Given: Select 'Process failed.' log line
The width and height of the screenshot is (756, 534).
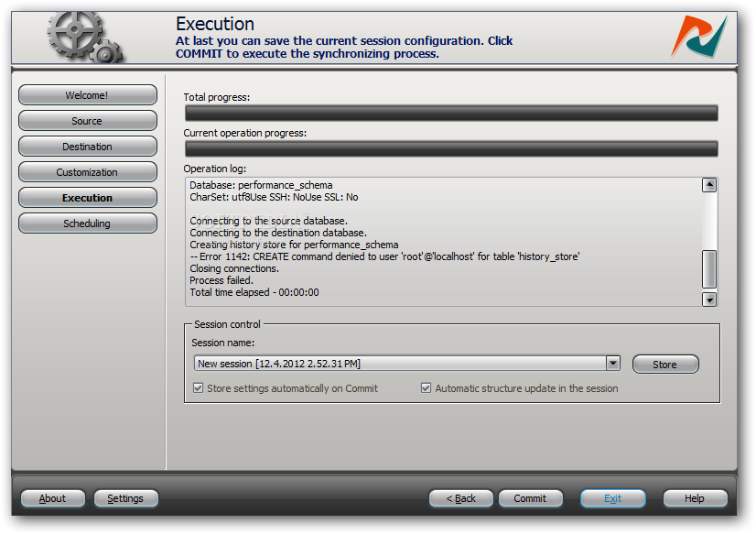Looking at the screenshot, I should 221,280.
